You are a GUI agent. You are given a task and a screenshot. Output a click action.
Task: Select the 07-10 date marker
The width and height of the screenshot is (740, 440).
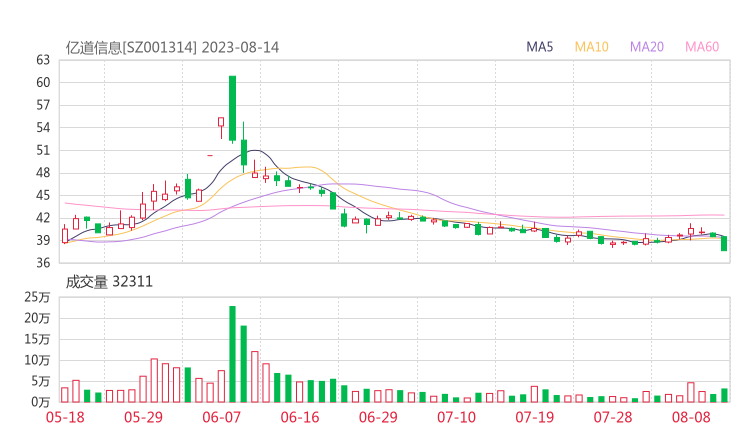click(x=456, y=416)
